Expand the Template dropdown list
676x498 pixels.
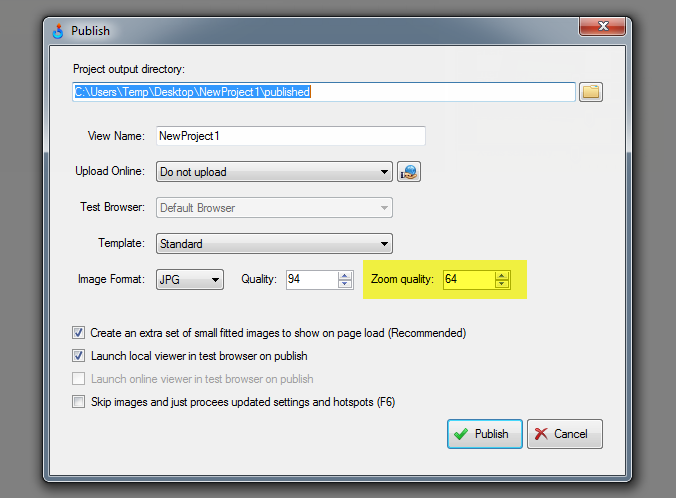pos(274,244)
